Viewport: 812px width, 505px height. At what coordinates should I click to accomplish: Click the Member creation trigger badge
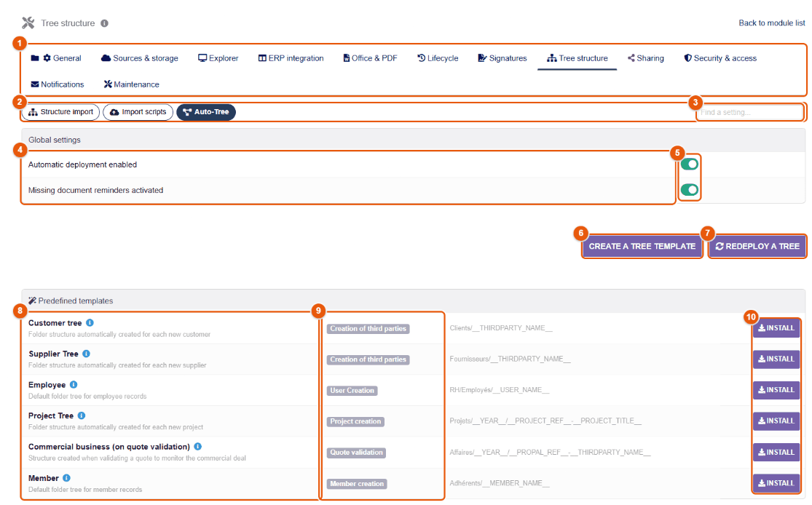[357, 484]
